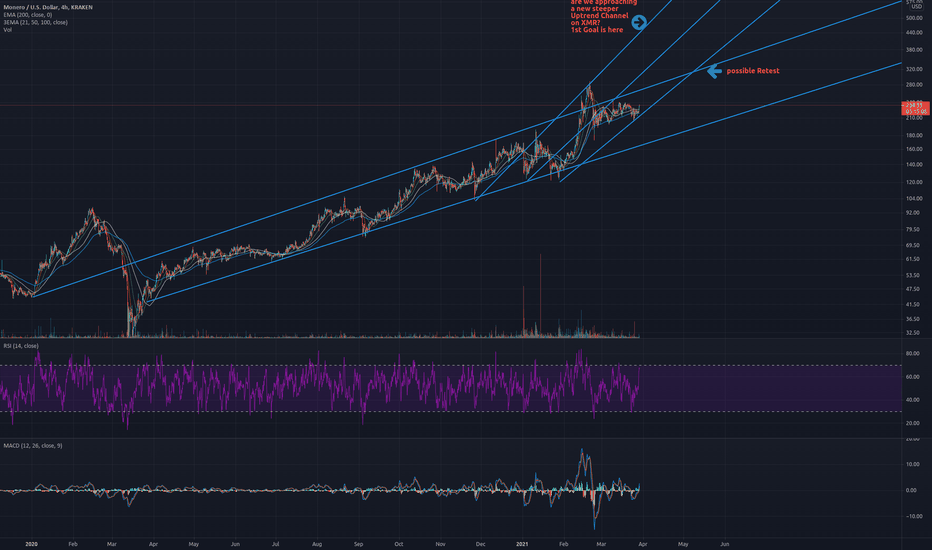
Task: Click the RSI 40.00 scale label
Action: point(912,400)
